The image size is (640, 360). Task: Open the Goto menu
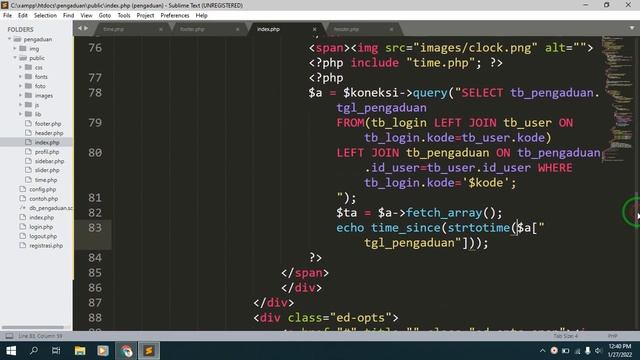coord(105,16)
